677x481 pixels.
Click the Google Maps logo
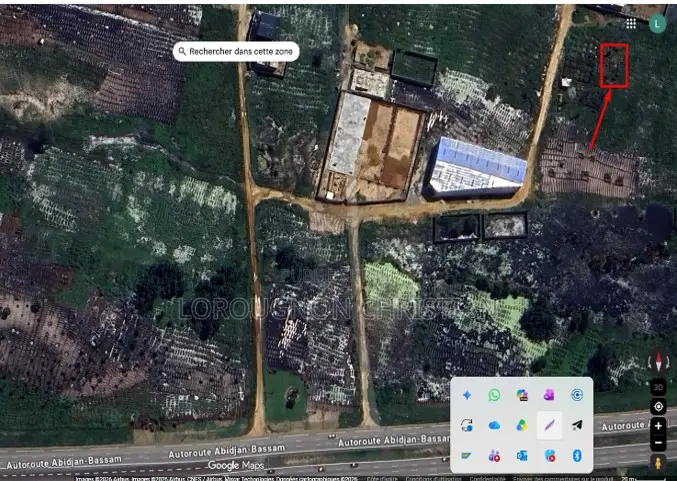point(235,465)
